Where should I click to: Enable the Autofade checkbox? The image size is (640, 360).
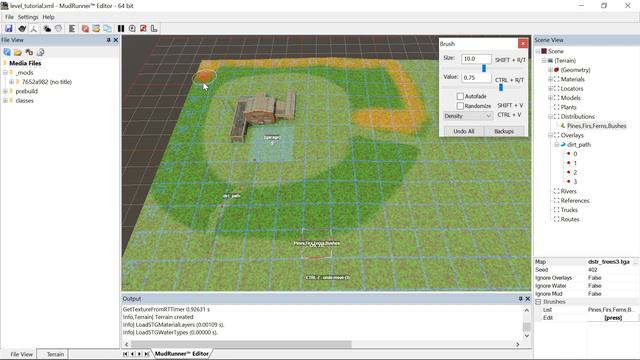460,96
